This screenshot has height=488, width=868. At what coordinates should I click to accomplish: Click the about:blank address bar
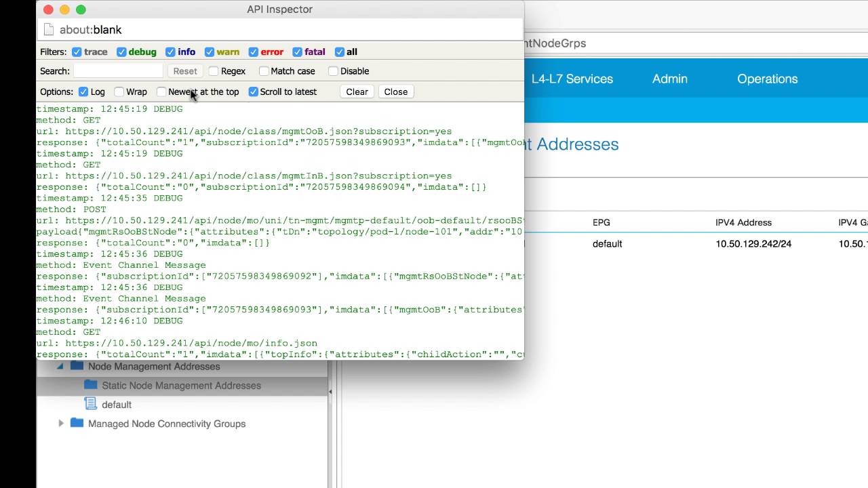pyautogui.click(x=280, y=30)
